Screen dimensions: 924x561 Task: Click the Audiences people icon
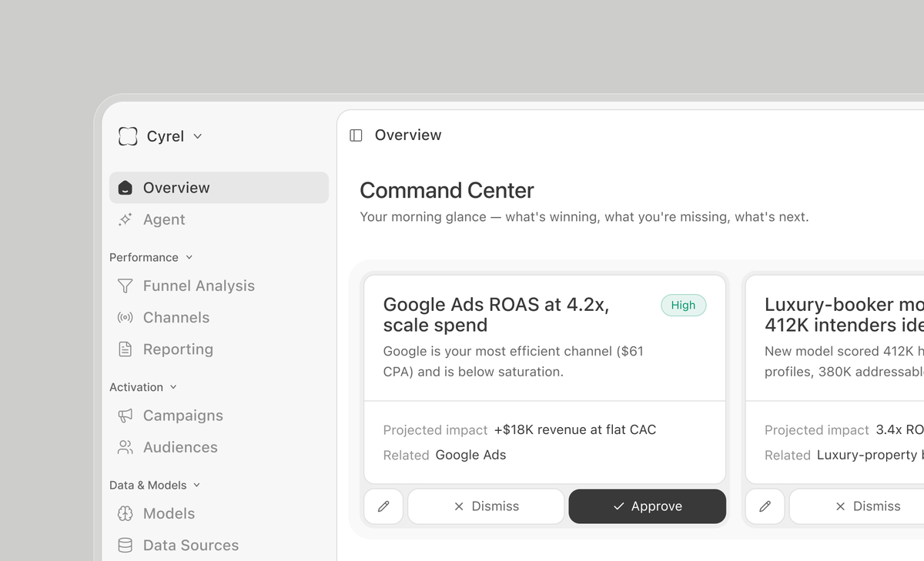tap(125, 447)
